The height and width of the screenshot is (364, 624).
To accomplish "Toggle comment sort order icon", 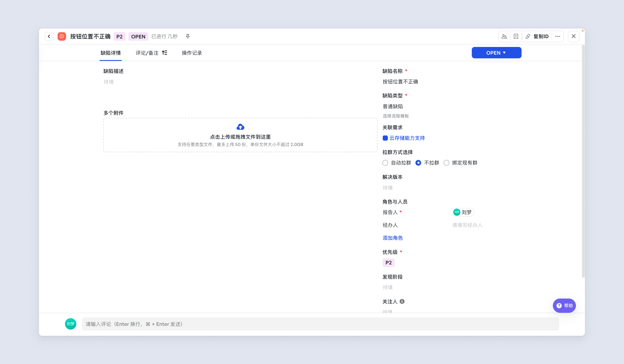I will (164, 53).
